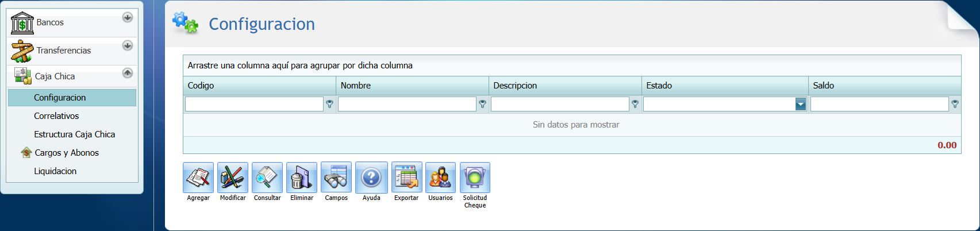
Task: Open the Usuarios icon
Action: [x=440, y=178]
